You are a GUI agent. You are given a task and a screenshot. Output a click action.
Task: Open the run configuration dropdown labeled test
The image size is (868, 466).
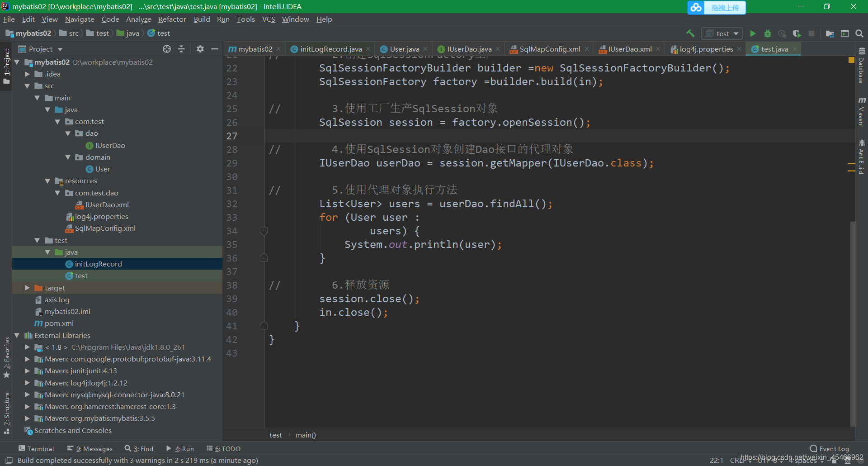722,33
